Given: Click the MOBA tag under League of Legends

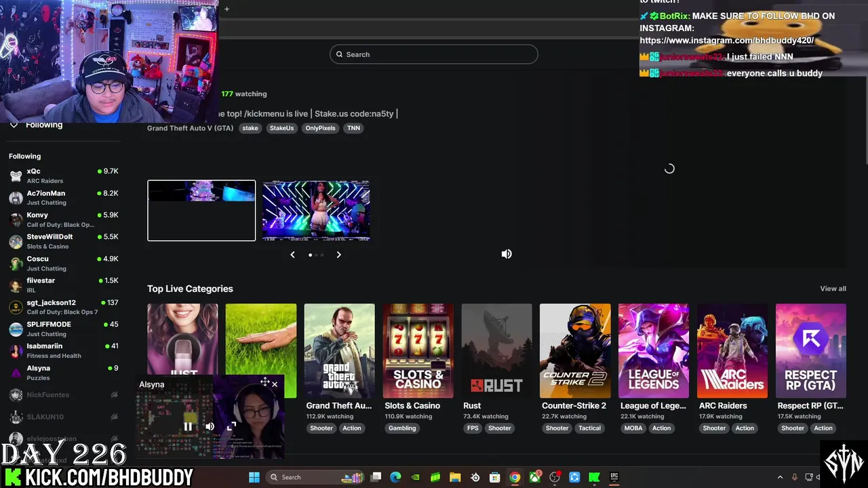Looking at the screenshot, I should pyautogui.click(x=633, y=428).
